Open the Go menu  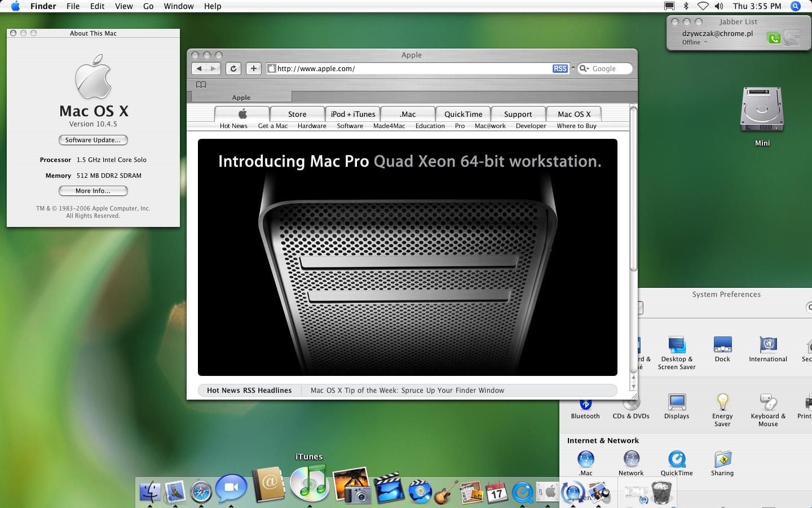pos(148,6)
